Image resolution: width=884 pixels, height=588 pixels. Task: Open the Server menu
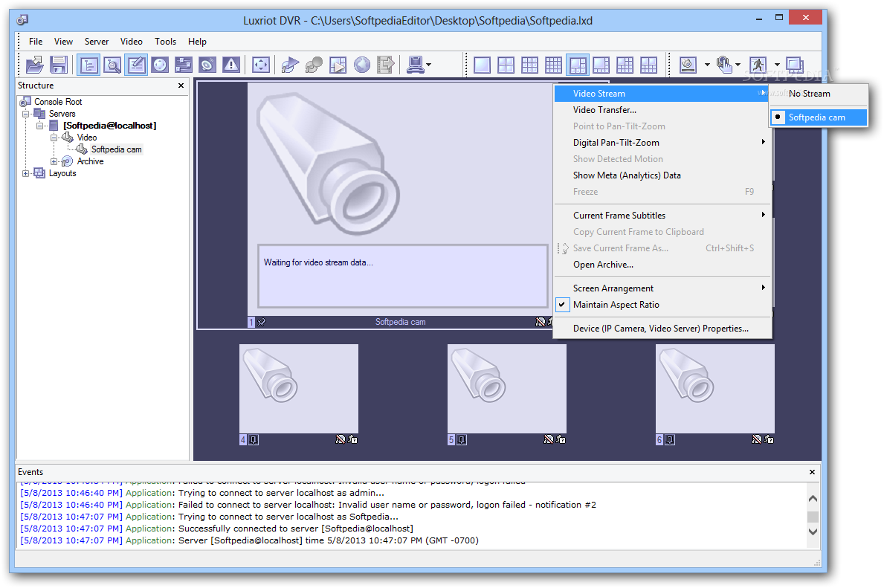click(97, 41)
